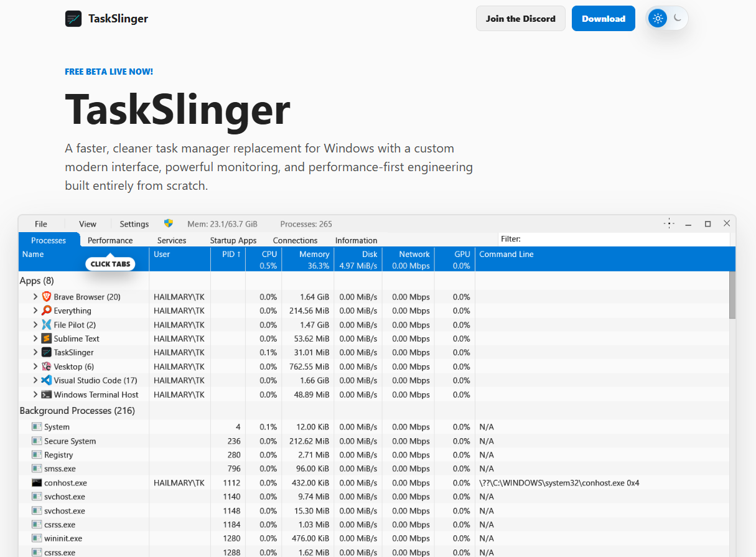
Task: Click the Background Processes (216) header
Action: [x=77, y=411]
